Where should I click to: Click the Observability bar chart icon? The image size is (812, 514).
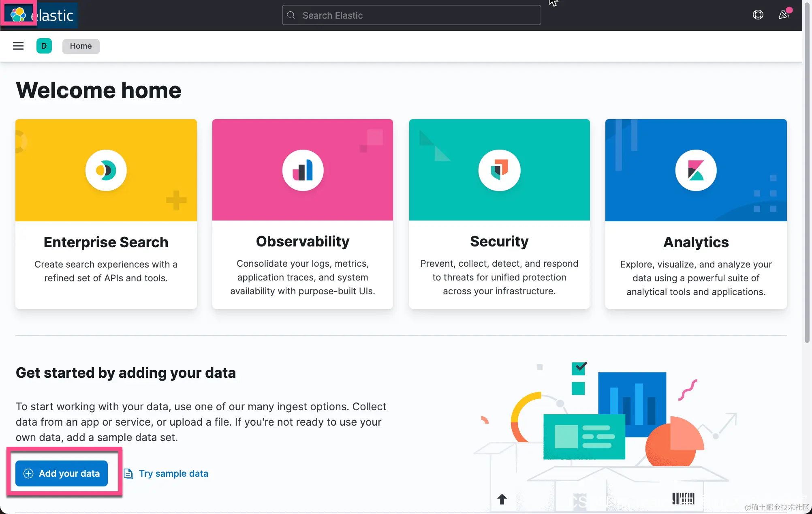[303, 170]
